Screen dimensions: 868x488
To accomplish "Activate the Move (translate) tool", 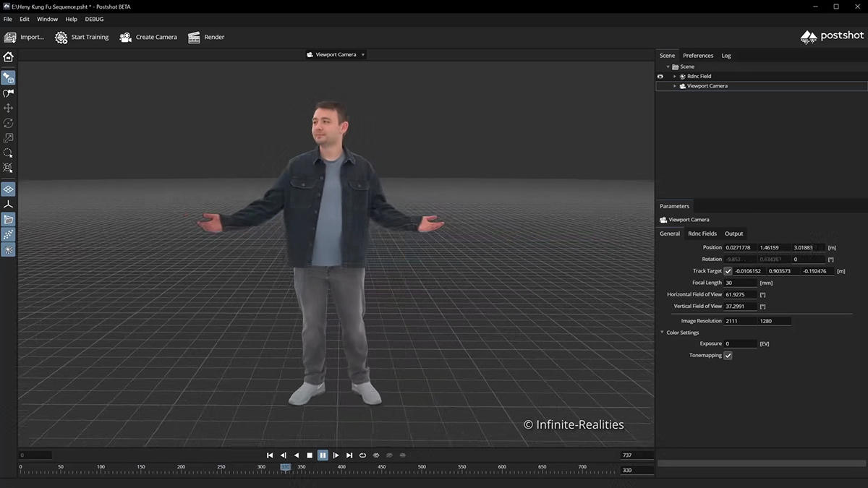I will (x=8, y=108).
